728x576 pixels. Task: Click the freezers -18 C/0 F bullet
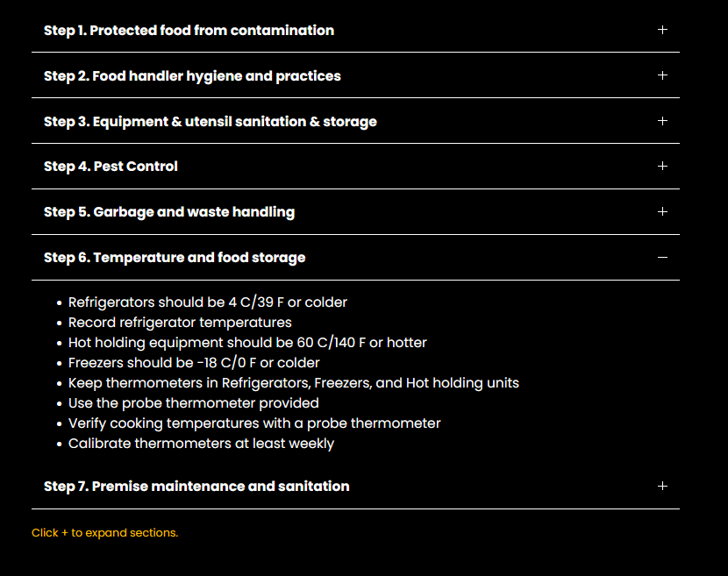pyautogui.click(x=194, y=363)
